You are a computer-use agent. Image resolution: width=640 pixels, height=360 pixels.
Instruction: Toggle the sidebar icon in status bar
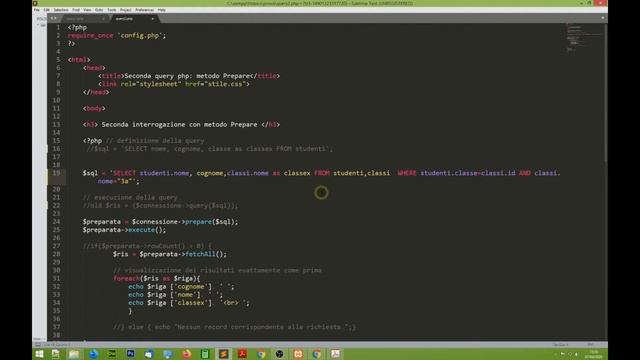point(38,345)
